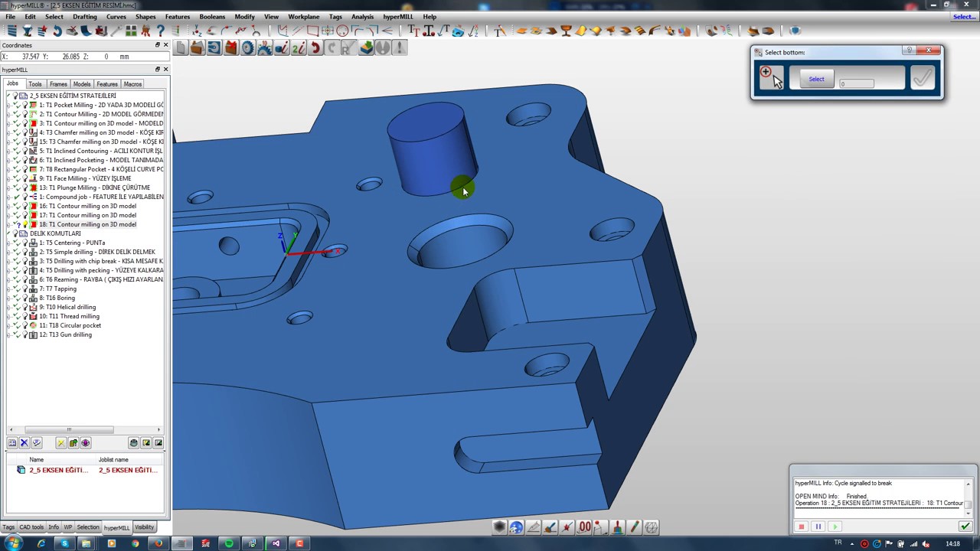This screenshot has width=980, height=551.
Task: Expand 10: T11 Thread milling node
Action: point(10,316)
